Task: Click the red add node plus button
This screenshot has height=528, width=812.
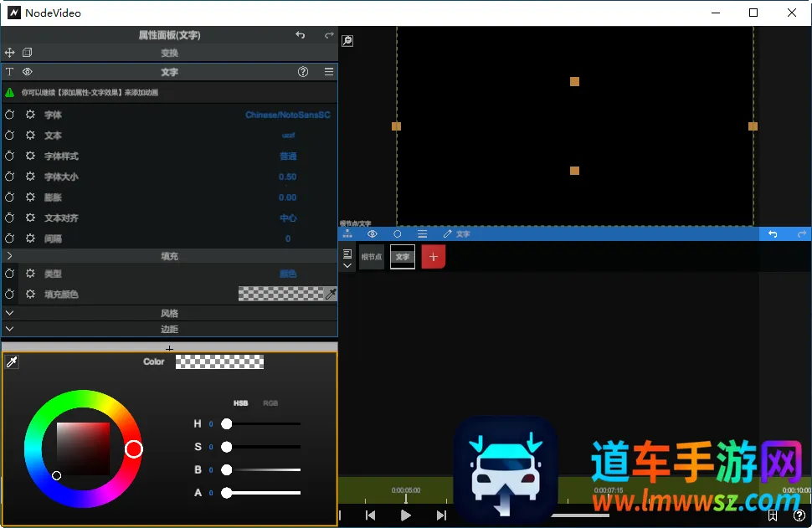Action: 433,257
